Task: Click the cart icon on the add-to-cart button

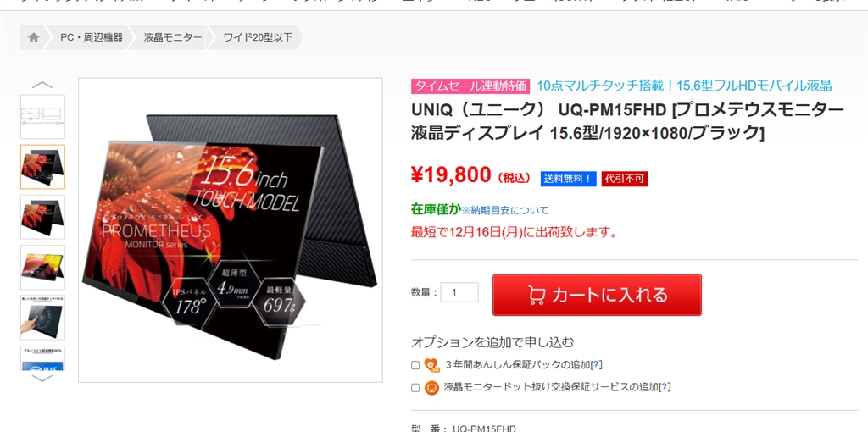Action: pos(537,295)
